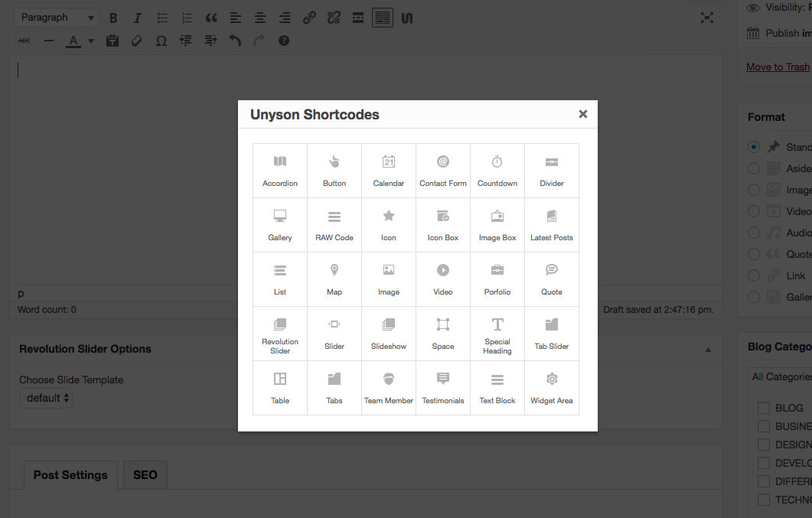Add a Contact Form shortcode
Image resolution: width=812 pixels, height=518 pixels.
(x=443, y=171)
